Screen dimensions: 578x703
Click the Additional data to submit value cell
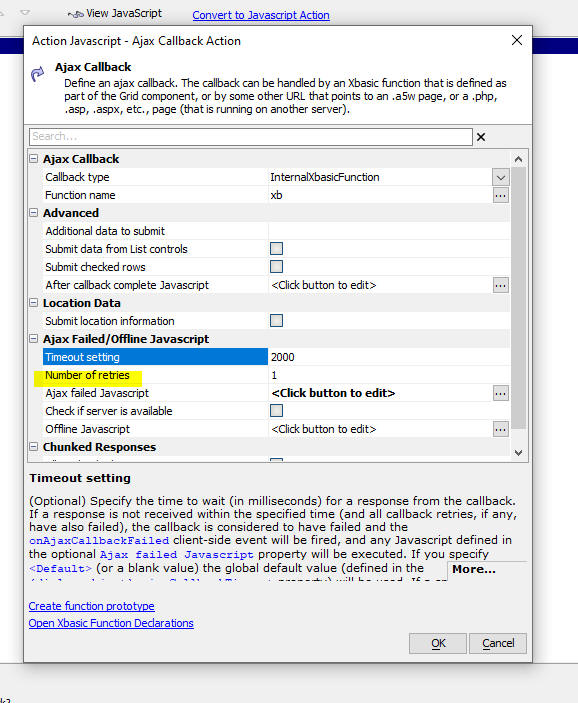pos(389,231)
